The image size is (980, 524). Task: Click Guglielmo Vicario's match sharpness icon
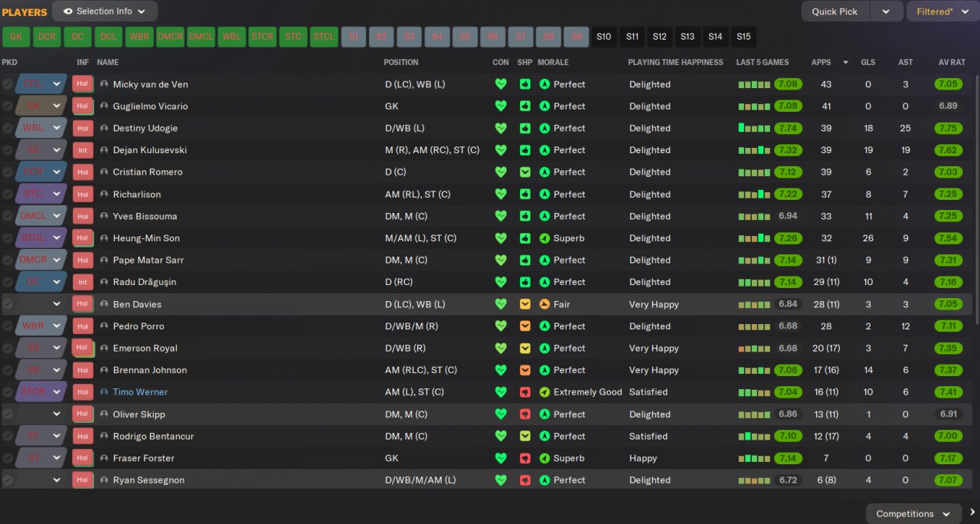point(524,106)
